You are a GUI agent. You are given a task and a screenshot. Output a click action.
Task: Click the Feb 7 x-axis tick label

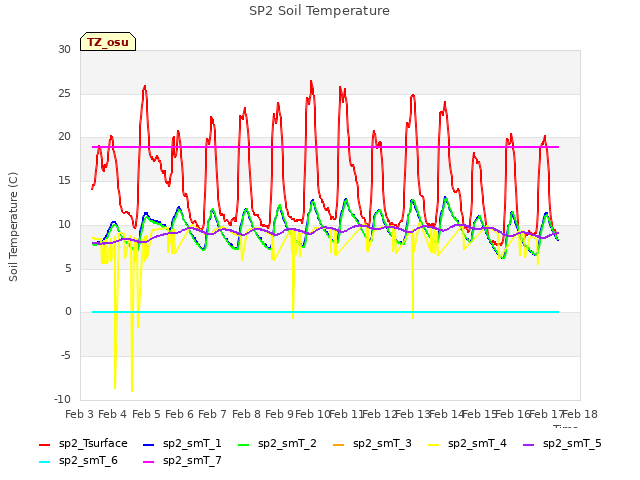(212, 414)
